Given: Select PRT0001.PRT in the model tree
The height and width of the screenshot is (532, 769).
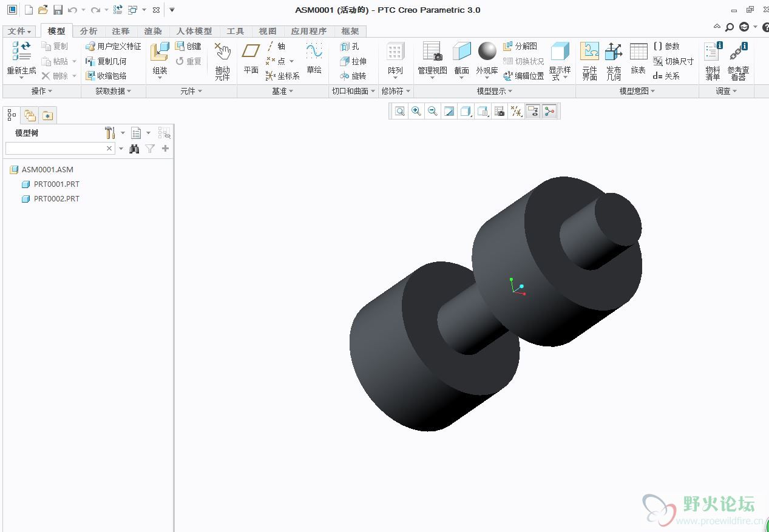Looking at the screenshot, I should 50,184.
